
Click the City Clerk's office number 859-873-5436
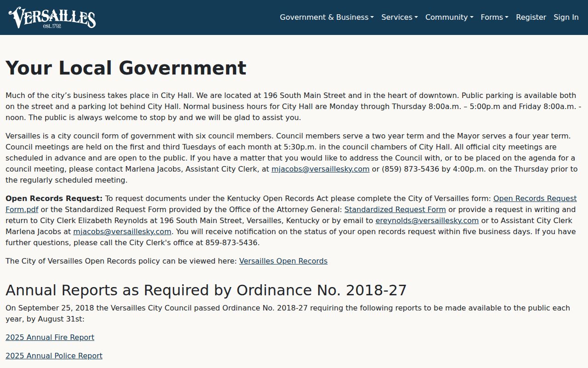coord(232,242)
